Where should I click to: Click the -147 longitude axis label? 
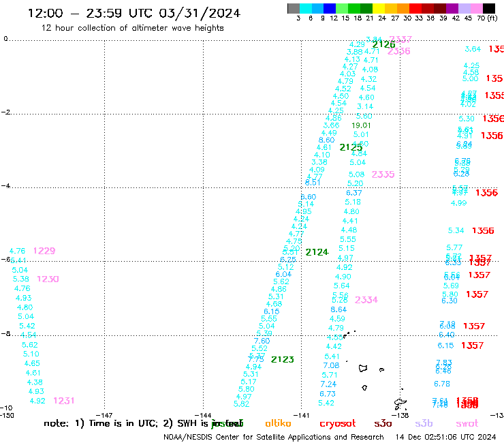tap(104, 415)
